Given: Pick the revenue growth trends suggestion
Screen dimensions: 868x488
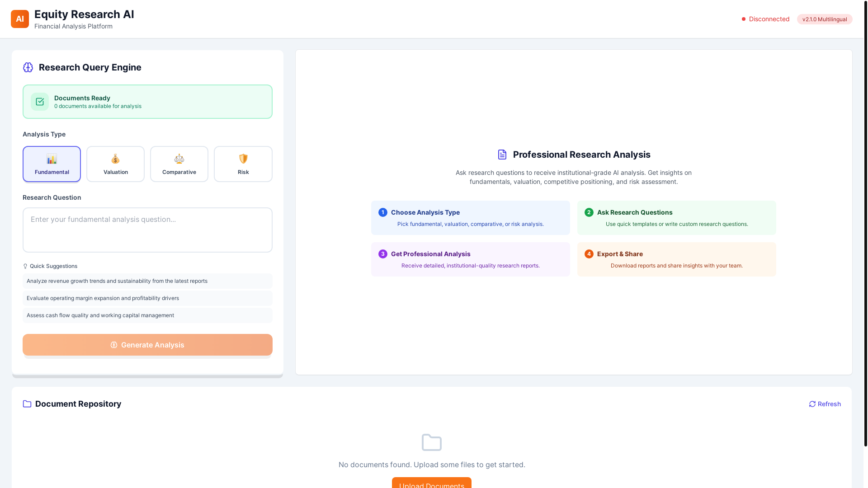Looking at the screenshot, I should tap(147, 281).
